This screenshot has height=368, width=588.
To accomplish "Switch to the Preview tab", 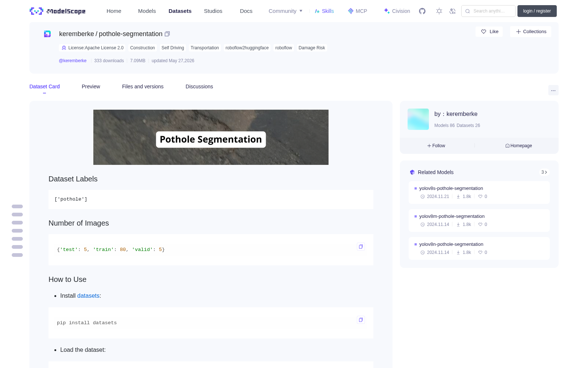I will (x=91, y=86).
